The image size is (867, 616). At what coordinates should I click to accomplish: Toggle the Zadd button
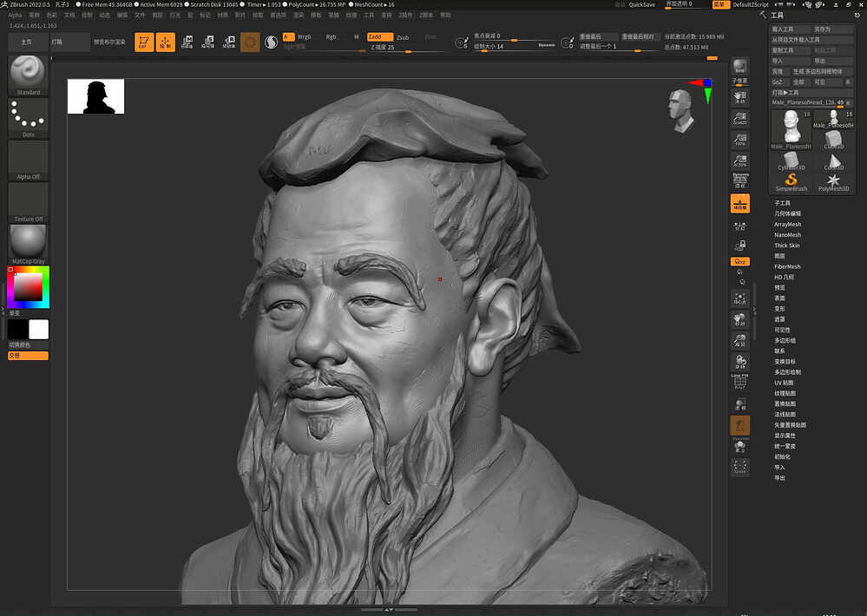380,37
